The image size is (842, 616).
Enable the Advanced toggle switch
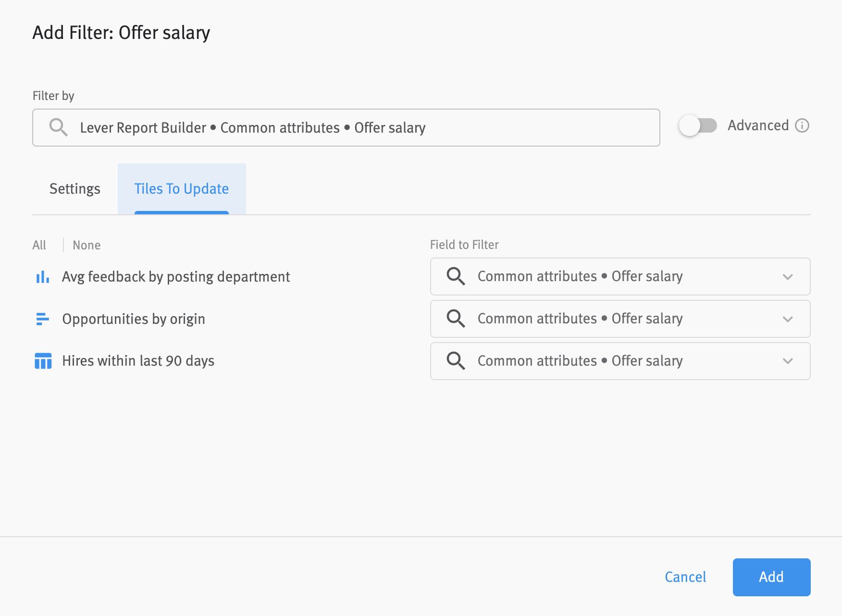[697, 126]
